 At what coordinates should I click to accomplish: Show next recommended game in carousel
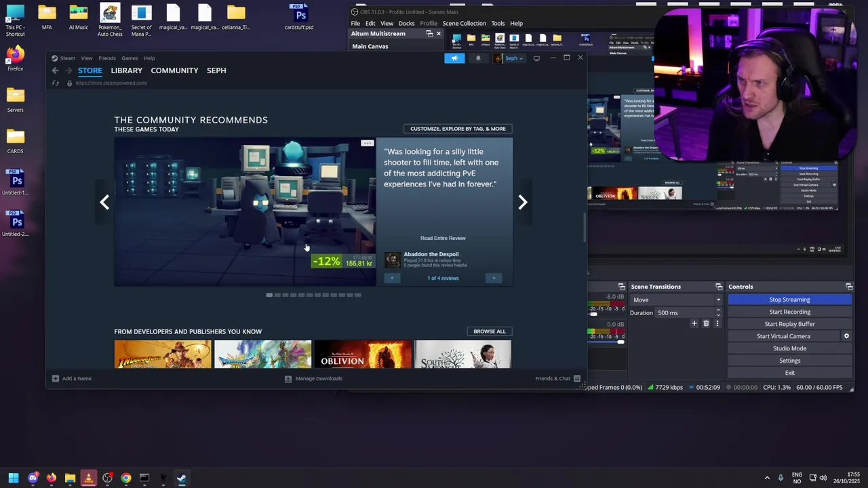coord(522,202)
